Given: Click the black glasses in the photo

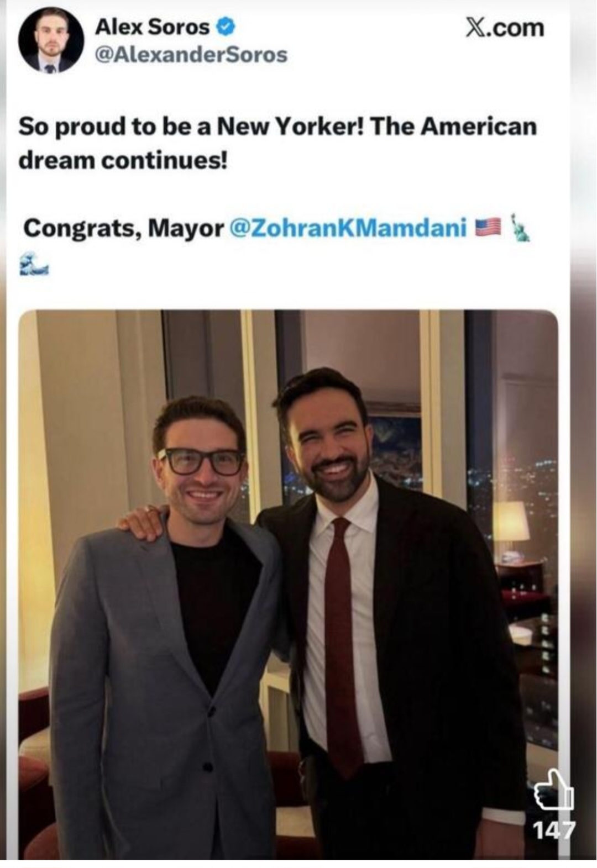Looking at the screenshot, I should click(202, 461).
